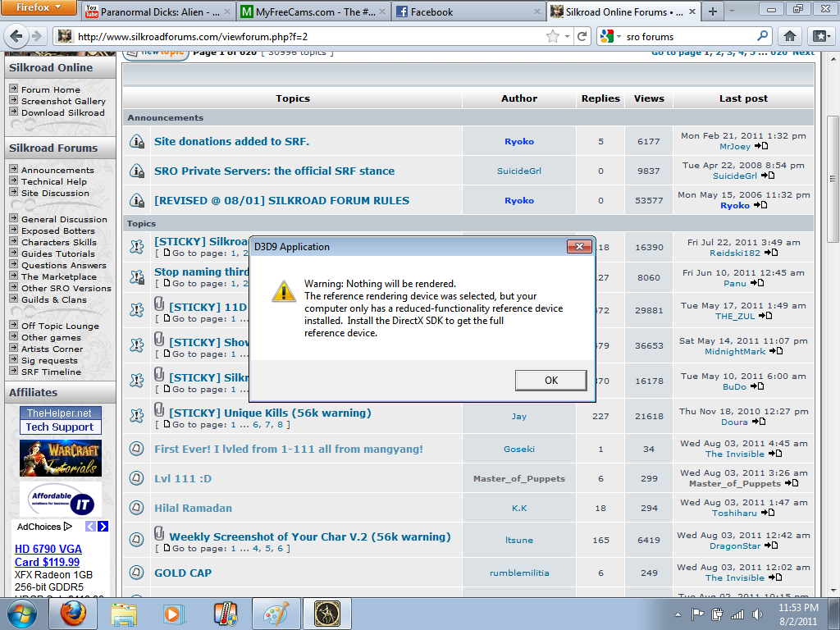The image size is (840, 630).
Task: Expand the URL bar history dropdown arrow
Action: pos(568,36)
